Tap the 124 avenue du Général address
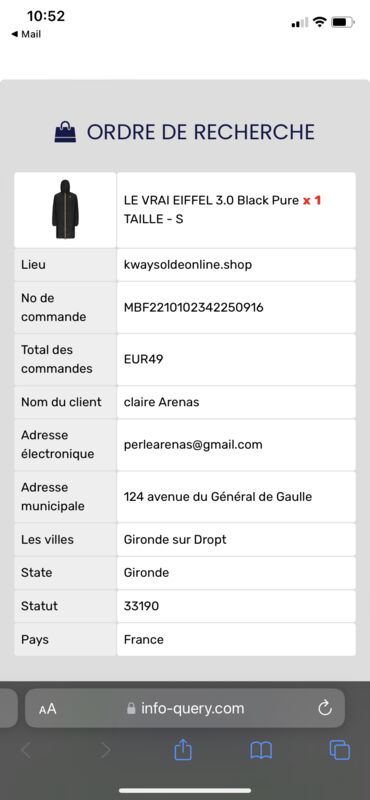The height and width of the screenshot is (800, 370). tap(217, 496)
